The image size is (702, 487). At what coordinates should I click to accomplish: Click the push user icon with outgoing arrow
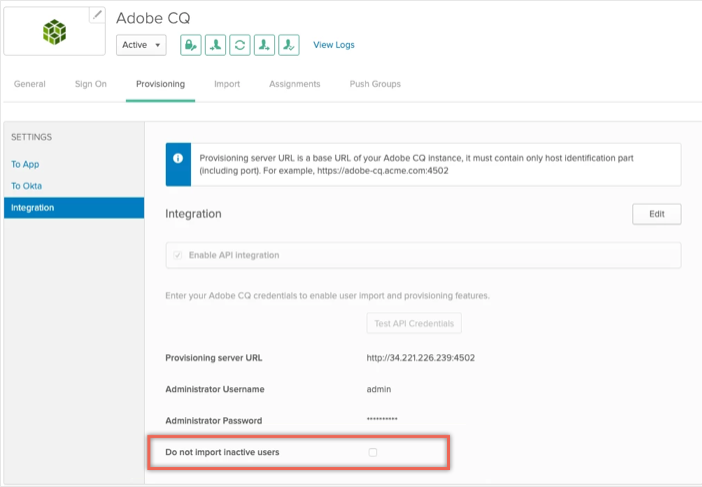tap(264, 45)
